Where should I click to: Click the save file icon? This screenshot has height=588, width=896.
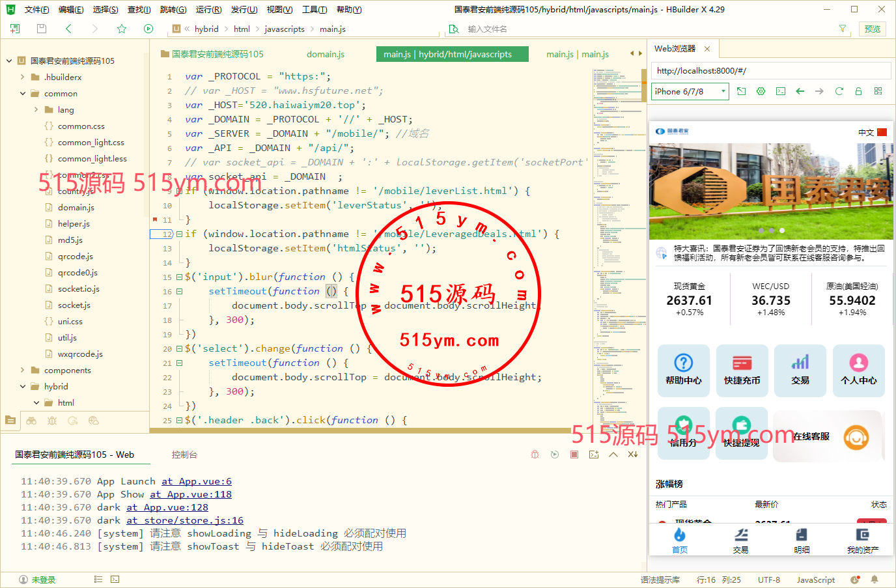42,29
